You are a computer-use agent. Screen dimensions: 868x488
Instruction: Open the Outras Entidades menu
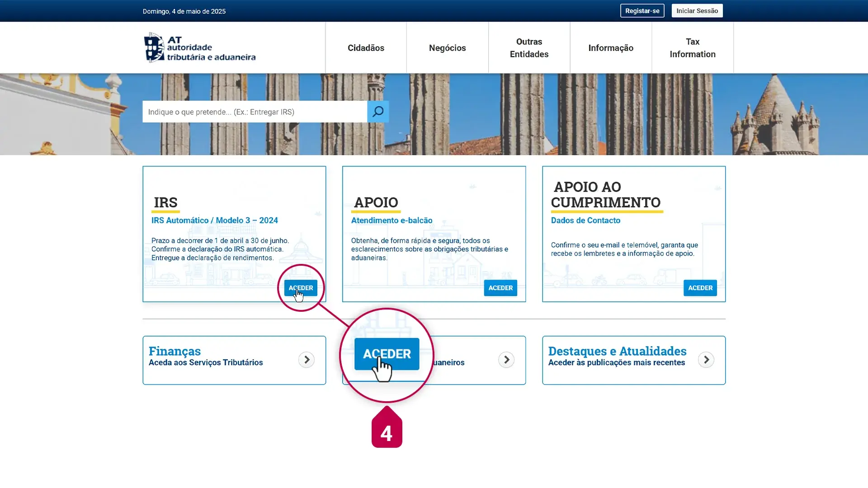[529, 48]
